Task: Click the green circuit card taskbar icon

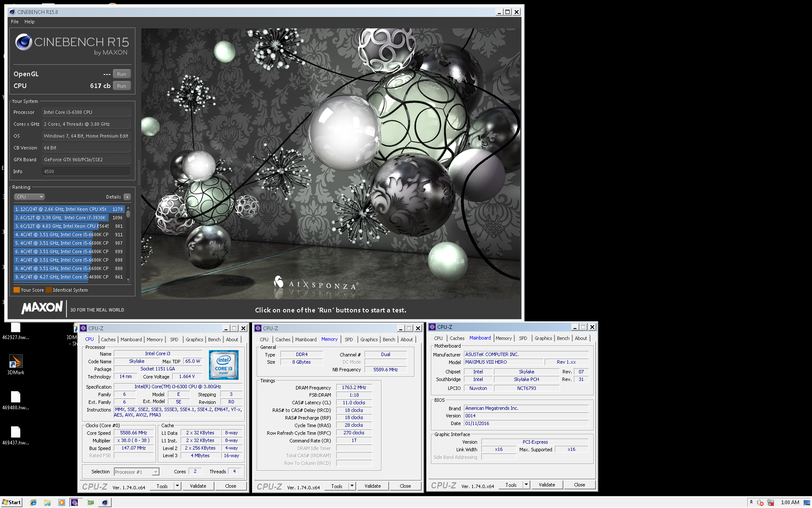Action: (x=91, y=502)
